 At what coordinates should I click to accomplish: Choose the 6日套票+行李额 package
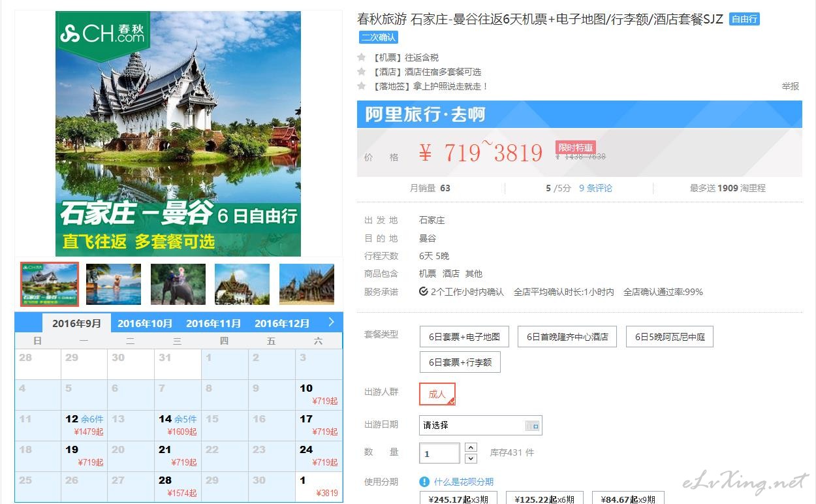(460, 362)
